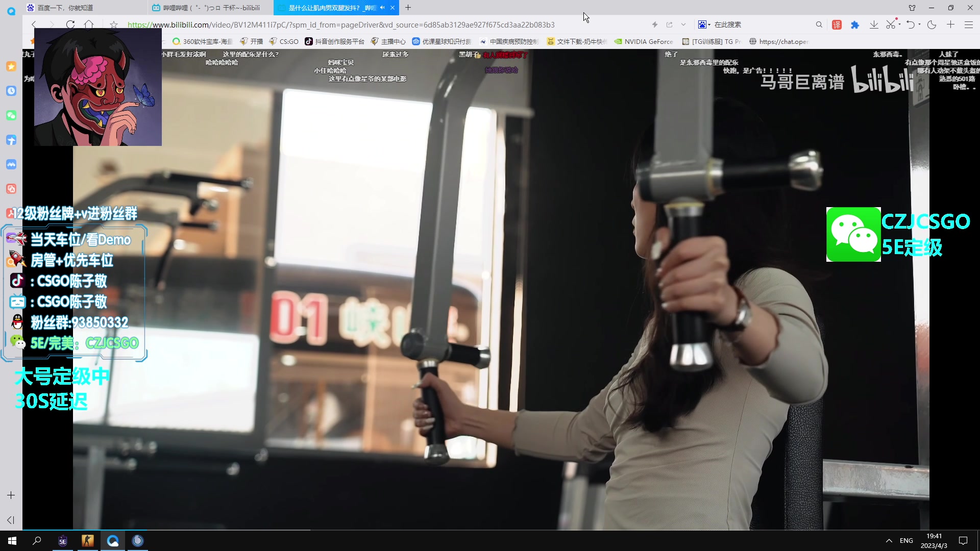
Task: Open the blue puzzle extensions icon
Action: coord(855,24)
